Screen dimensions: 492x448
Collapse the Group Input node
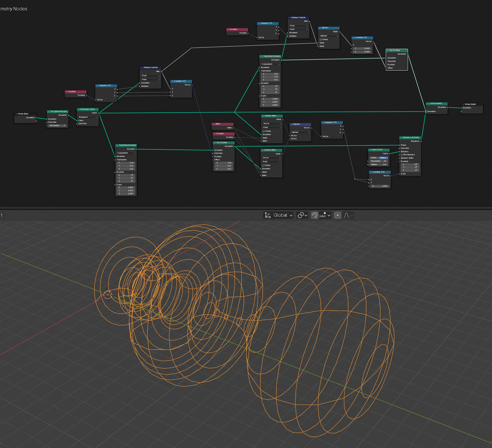click(17, 114)
